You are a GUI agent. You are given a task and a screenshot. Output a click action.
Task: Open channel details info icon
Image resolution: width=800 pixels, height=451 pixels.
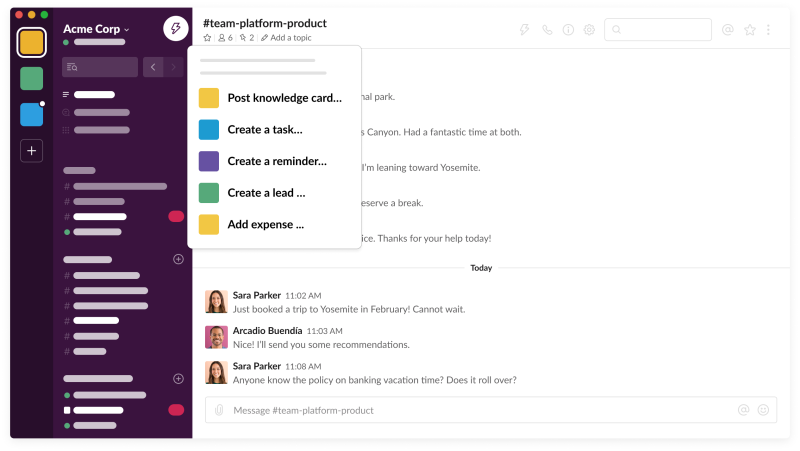tap(568, 30)
